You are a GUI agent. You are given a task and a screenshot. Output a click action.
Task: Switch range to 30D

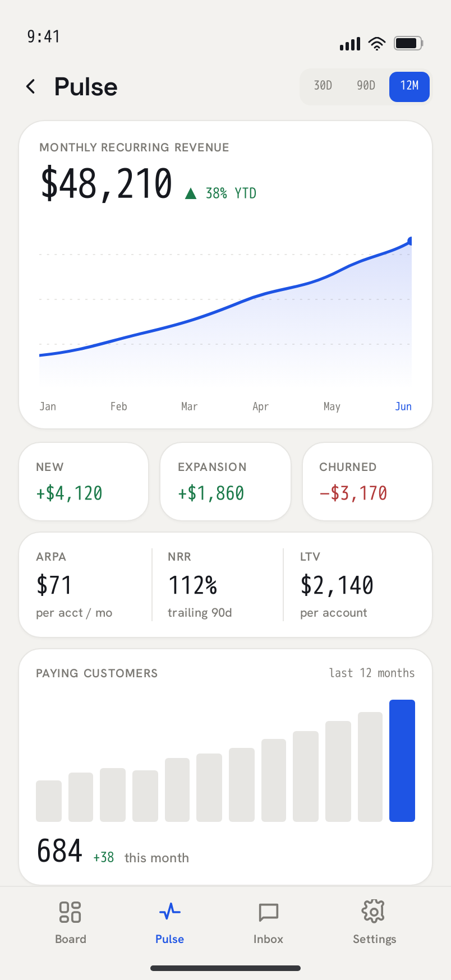[323, 86]
